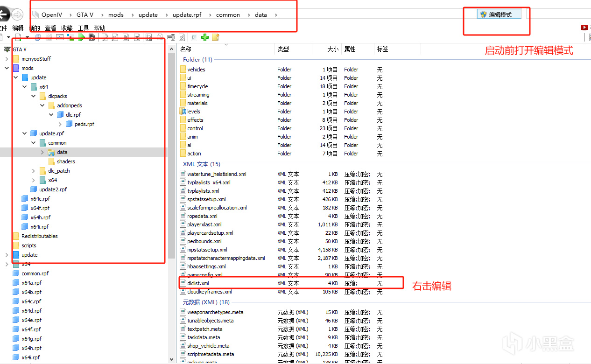Click the mods breadcrumb segment

click(x=116, y=15)
